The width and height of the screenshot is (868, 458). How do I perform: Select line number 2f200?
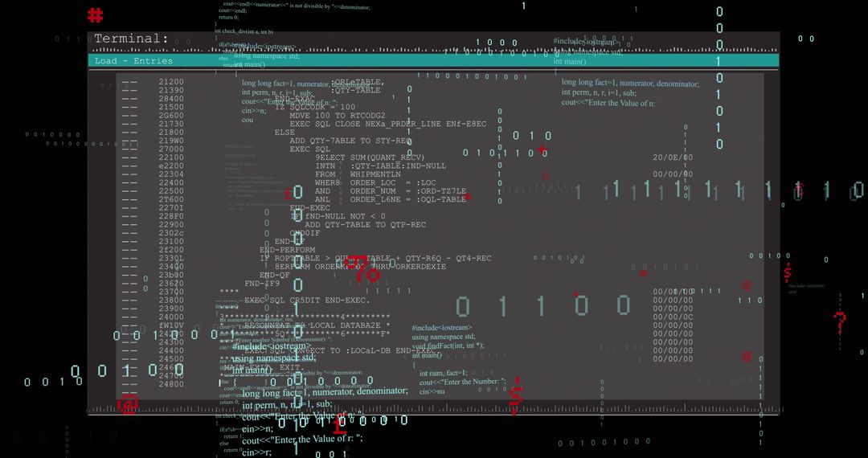pyautogui.click(x=171, y=249)
